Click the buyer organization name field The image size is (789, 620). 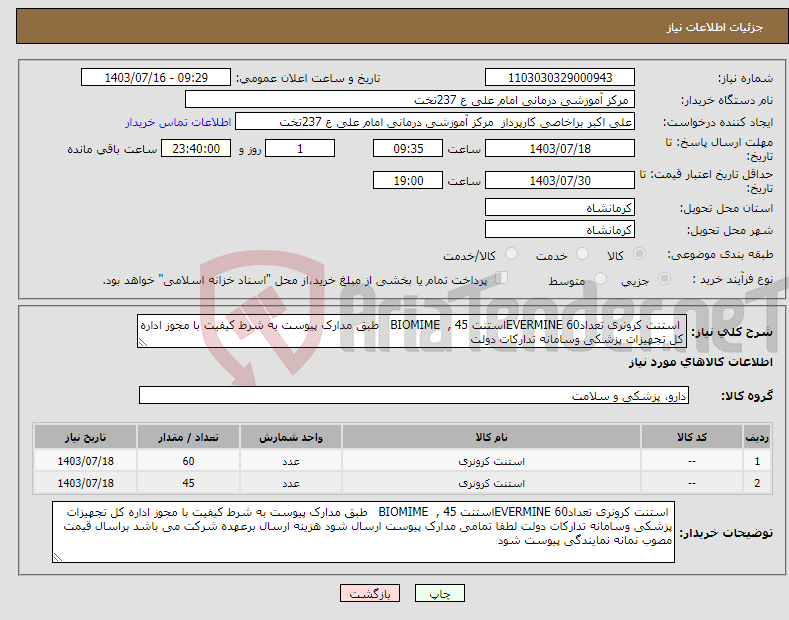[410, 100]
